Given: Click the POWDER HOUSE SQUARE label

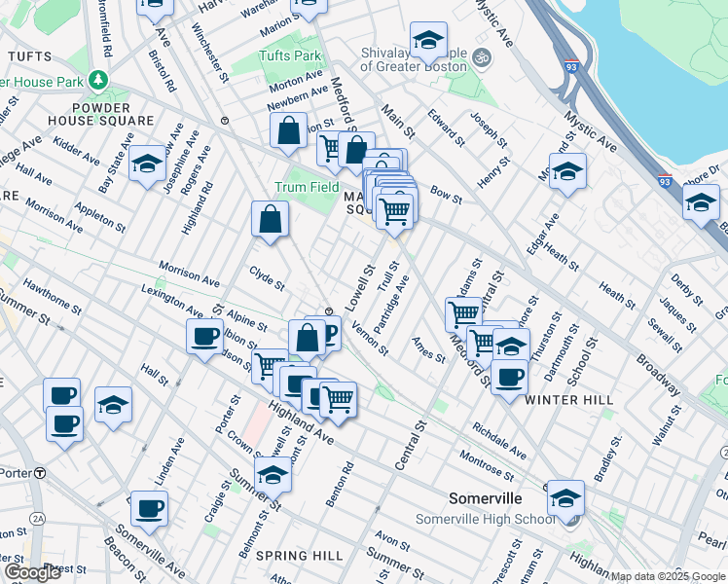Looking at the screenshot, I should pyautogui.click(x=101, y=114).
